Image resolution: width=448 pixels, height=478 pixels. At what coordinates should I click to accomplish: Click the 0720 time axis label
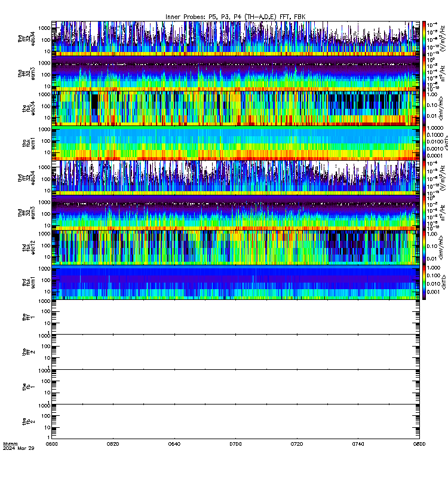[297, 444]
